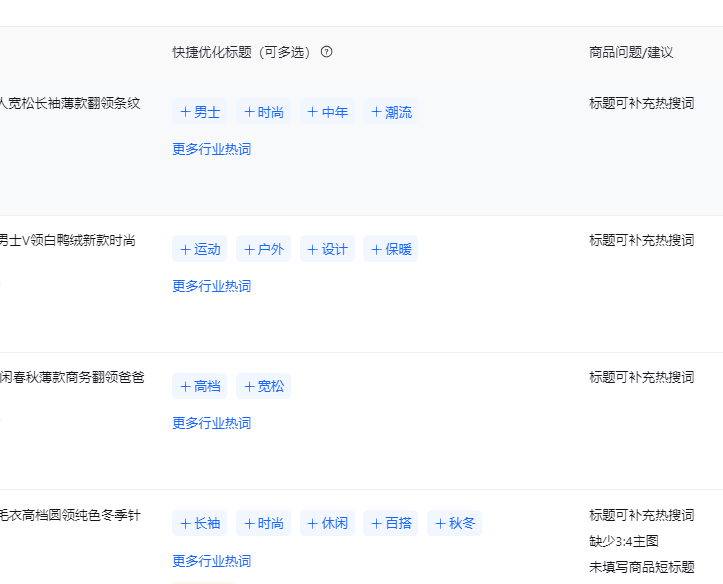Image resolution: width=723 pixels, height=584 pixels.
Task: Toggle the 保暖 keyword tag
Action: pyautogui.click(x=391, y=249)
